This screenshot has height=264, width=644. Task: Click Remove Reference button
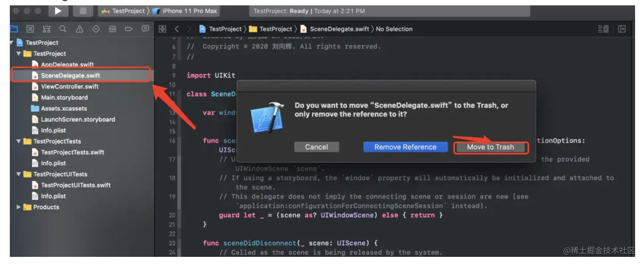406,147
